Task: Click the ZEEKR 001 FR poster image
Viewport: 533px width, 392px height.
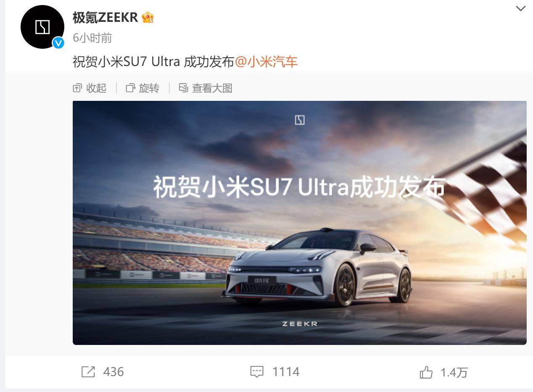Action: [300, 223]
